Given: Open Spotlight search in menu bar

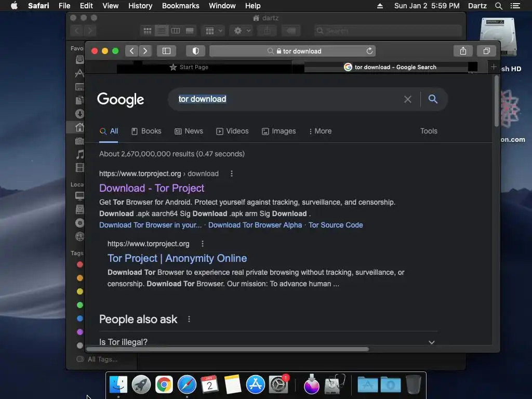Looking at the screenshot, I should click(x=498, y=6).
